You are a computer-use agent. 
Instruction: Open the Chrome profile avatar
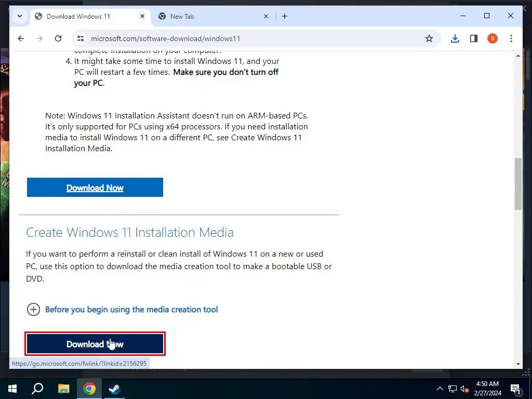coord(493,38)
